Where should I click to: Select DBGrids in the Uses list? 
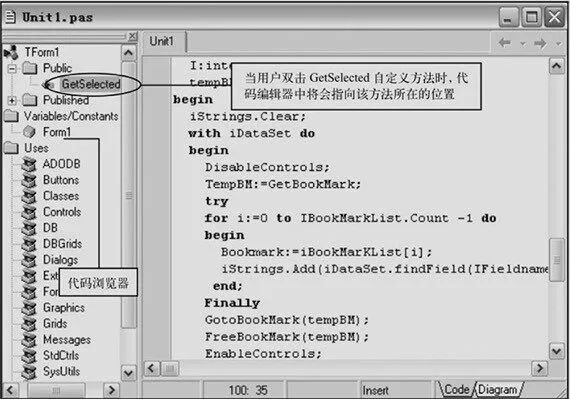[63, 244]
